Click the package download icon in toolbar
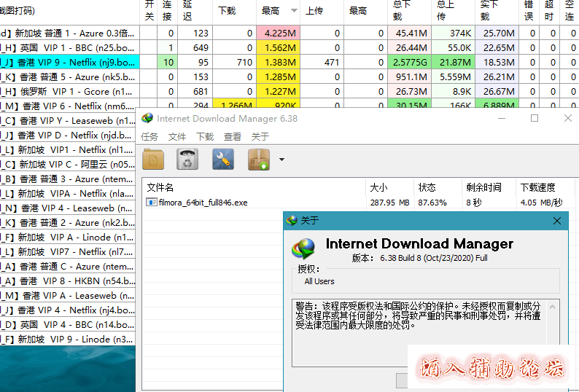 point(259,159)
